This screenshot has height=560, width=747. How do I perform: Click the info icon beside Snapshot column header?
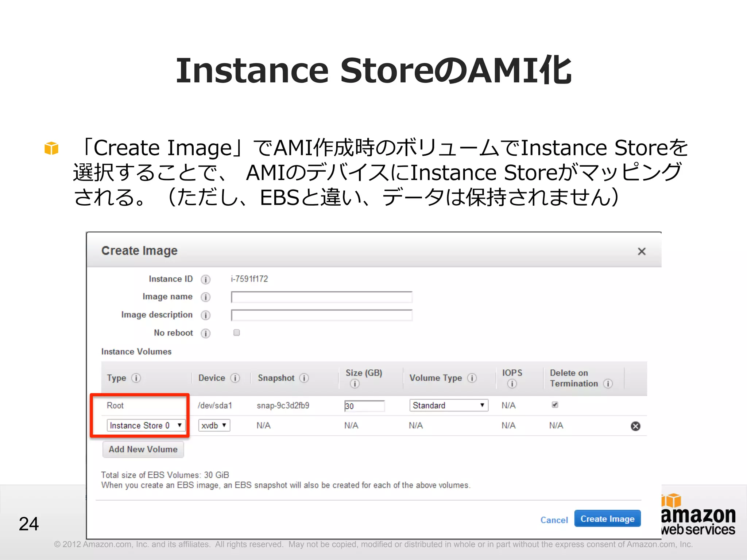click(x=304, y=378)
